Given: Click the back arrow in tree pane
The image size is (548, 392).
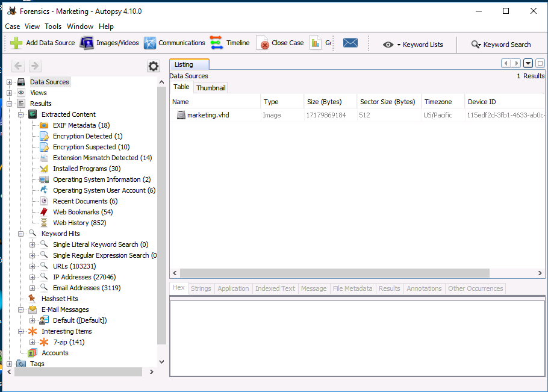Looking at the screenshot, I should (18, 66).
